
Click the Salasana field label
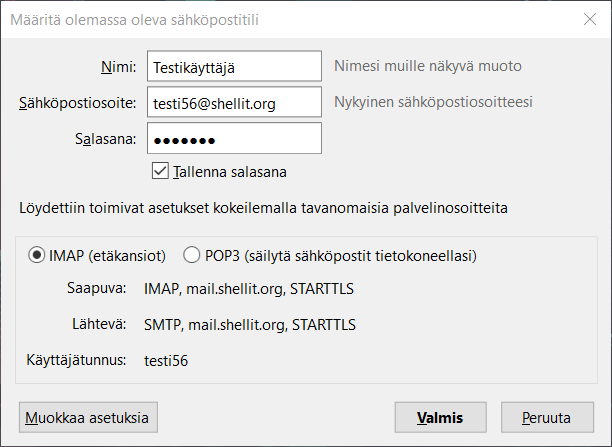106,139
